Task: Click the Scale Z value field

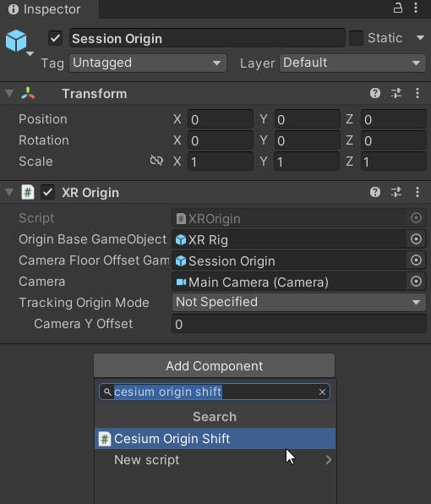Action: (394, 162)
